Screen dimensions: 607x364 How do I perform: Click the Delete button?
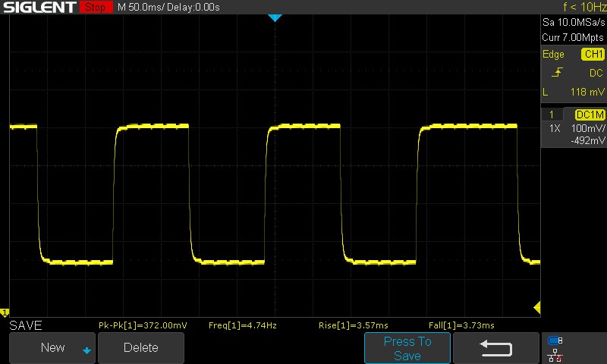pyautogui.click(x=141, y=348)
